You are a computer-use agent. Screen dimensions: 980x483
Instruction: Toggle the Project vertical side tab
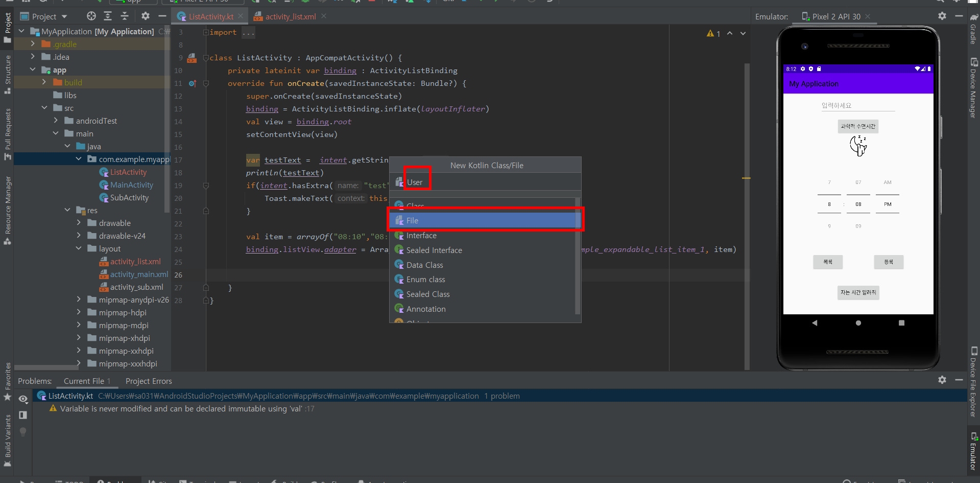pos(7,28)
